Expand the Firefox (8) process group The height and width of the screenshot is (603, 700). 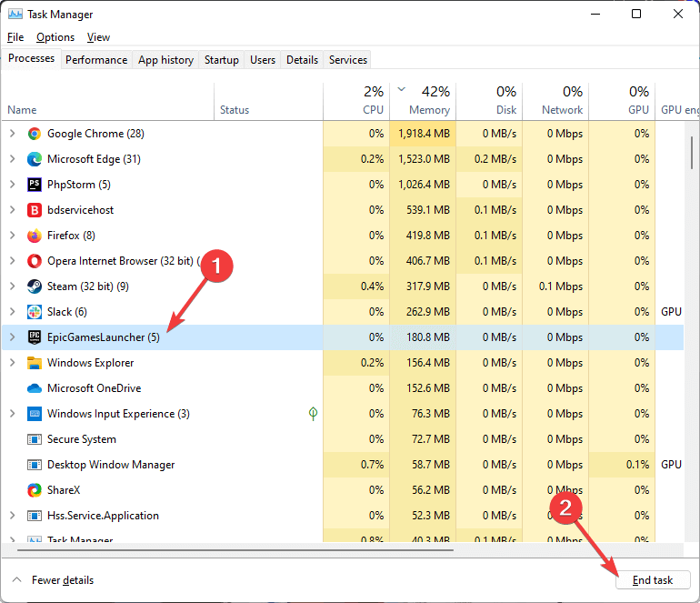(13, 236)
